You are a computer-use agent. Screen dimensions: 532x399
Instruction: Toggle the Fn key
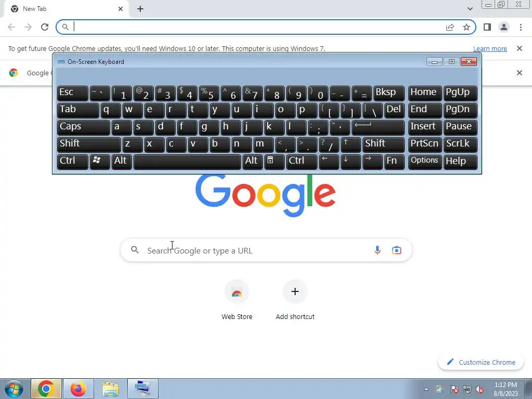pos(394,162)
